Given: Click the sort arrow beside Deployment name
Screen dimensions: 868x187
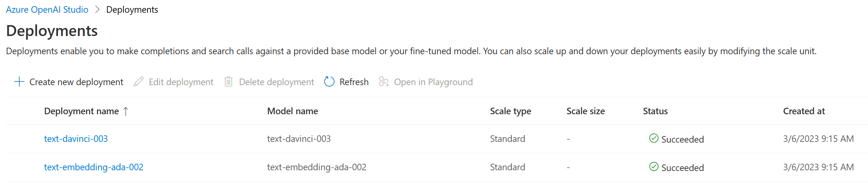Looking at the screenshot, I should [x=126, y=111].
